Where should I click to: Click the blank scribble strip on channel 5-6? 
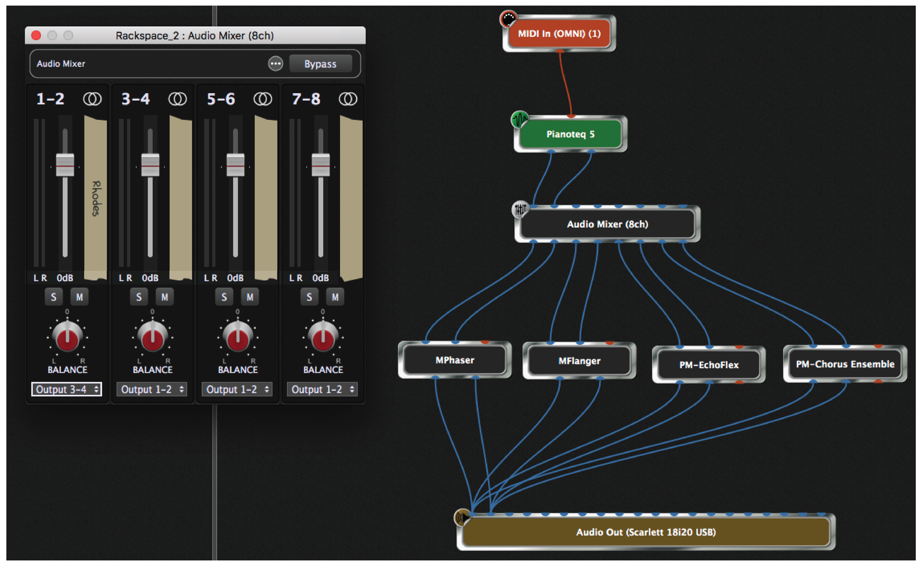click(x=266, y=198)
